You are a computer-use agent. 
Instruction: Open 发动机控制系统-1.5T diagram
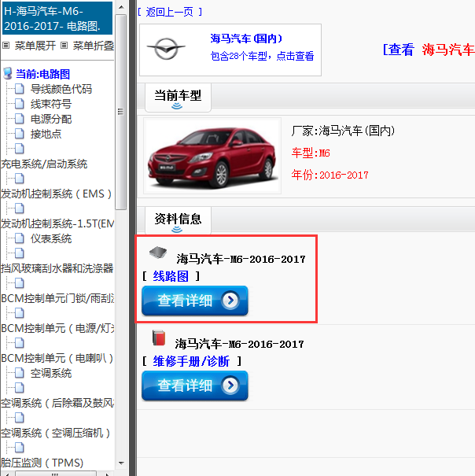pos(57,223)
